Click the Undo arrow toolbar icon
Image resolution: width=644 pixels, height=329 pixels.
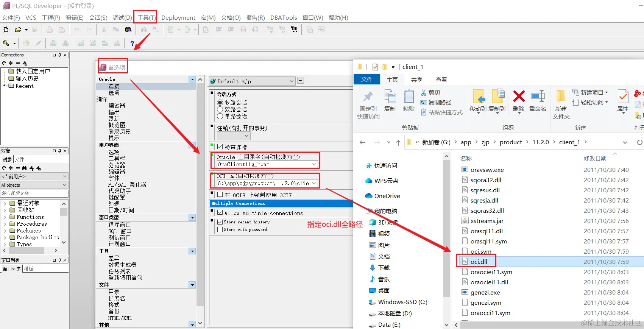77,30
